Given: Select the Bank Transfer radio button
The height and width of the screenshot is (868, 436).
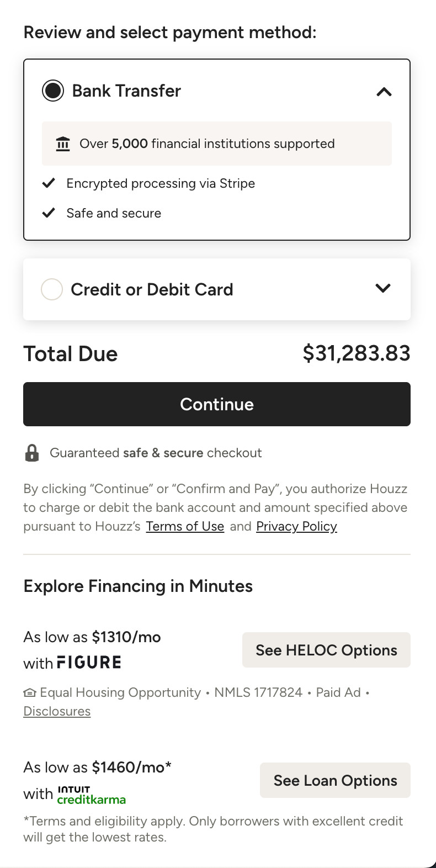Looking at the screenshot, I should coord(53,91).
